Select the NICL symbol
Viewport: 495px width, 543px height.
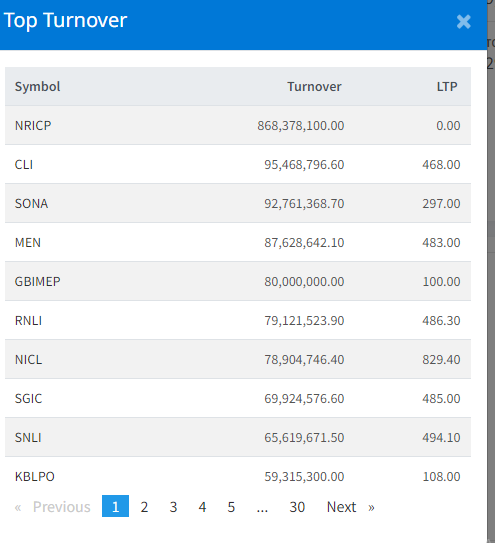(28, 359)
